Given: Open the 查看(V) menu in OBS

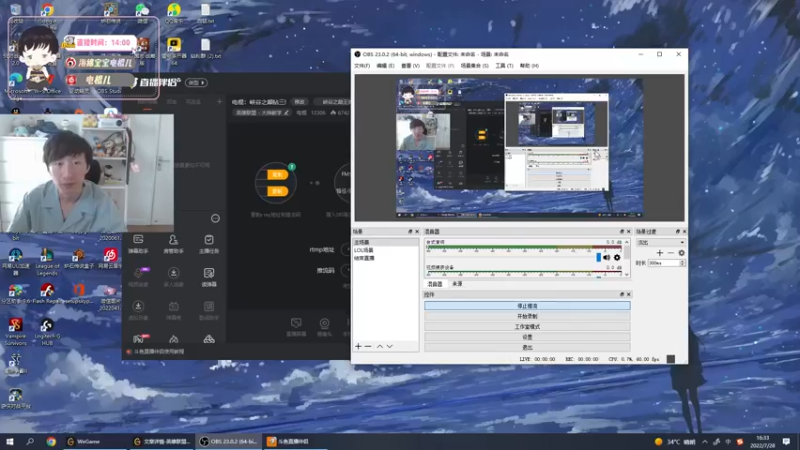Looking at the screenshot, I should point(410,66).
